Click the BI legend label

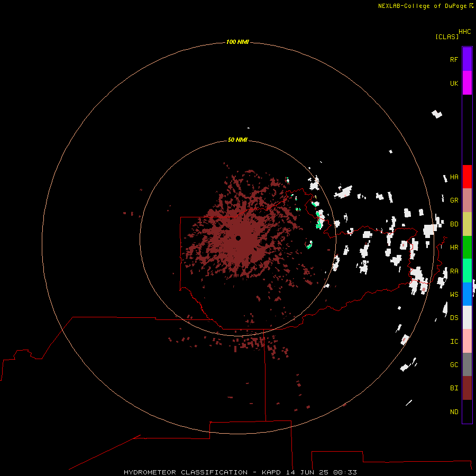pos(454,388)
